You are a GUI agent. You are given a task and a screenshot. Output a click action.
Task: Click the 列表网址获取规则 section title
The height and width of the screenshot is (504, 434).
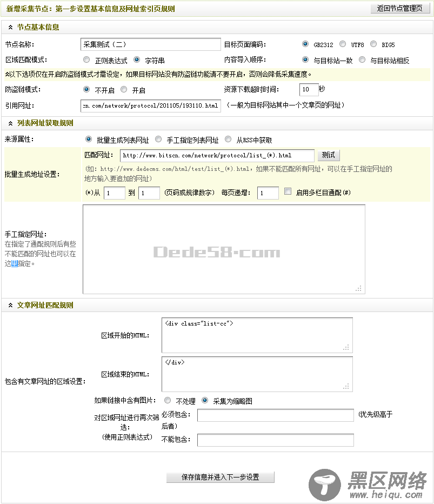pyautogui.click(x=45, y=123)
